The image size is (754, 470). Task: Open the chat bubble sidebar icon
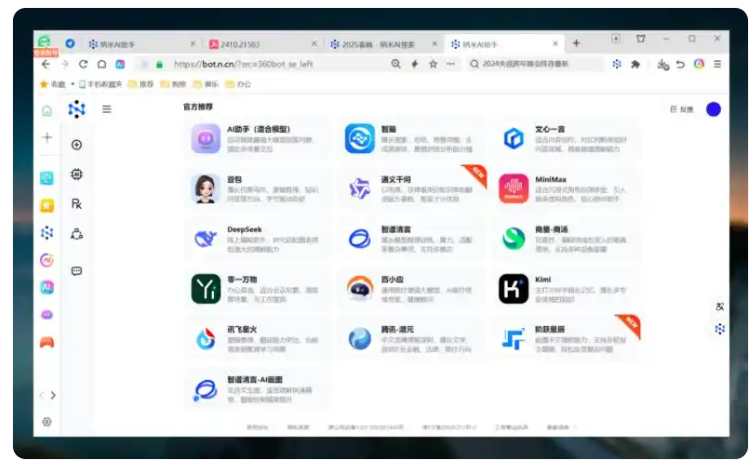[76, 271]
